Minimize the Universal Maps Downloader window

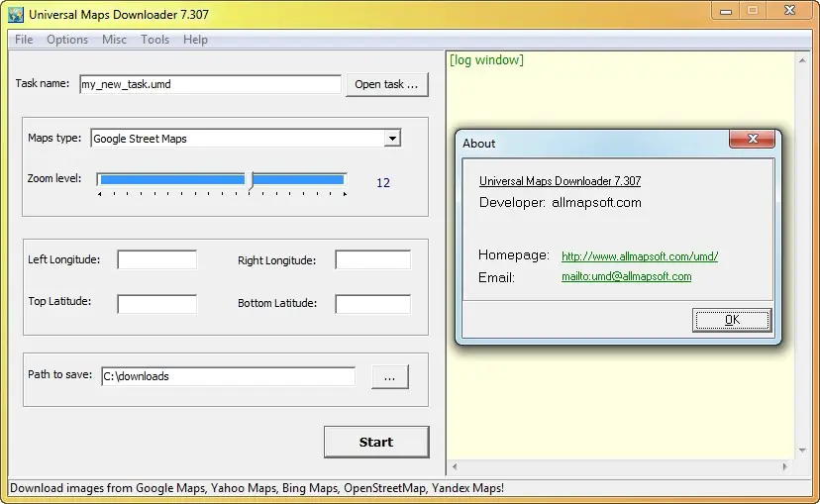[726, 11]
